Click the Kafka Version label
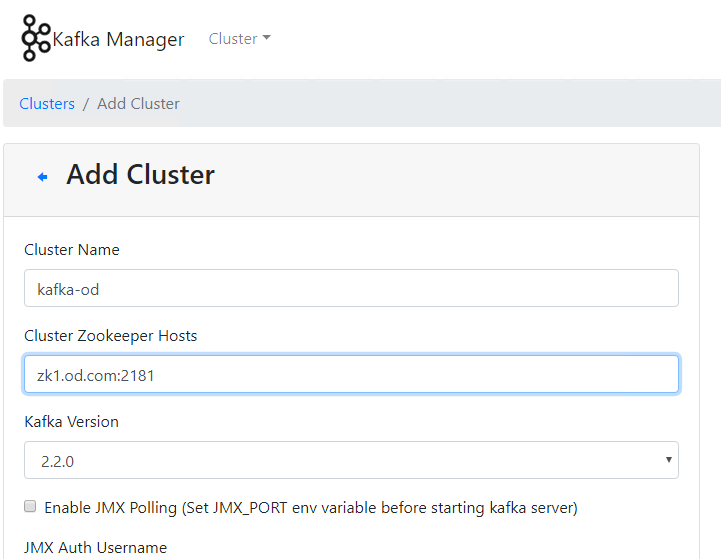The image size is (721, 559). 71,422
